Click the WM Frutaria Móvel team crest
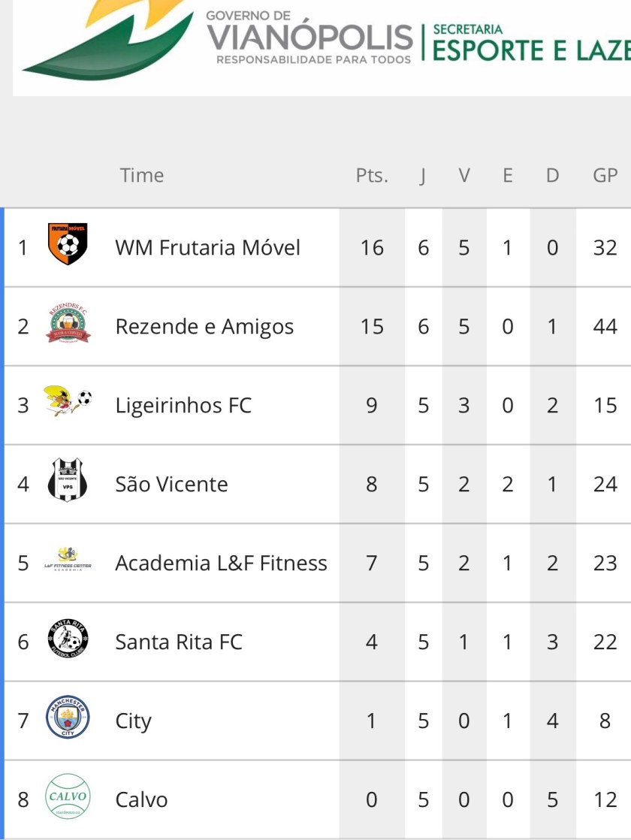 pyautogui.click(x=68, y=244)
